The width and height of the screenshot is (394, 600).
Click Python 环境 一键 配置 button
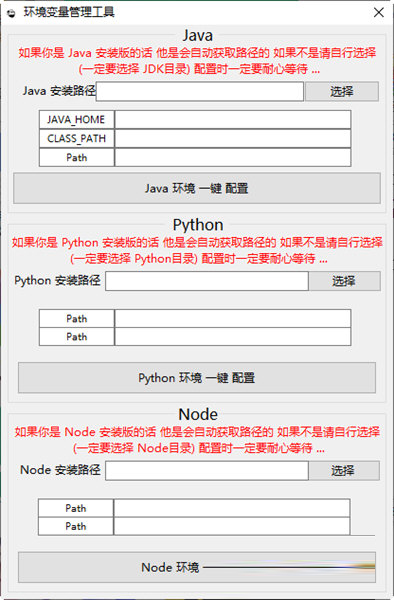pyautogui.click(x=197, y=378)
